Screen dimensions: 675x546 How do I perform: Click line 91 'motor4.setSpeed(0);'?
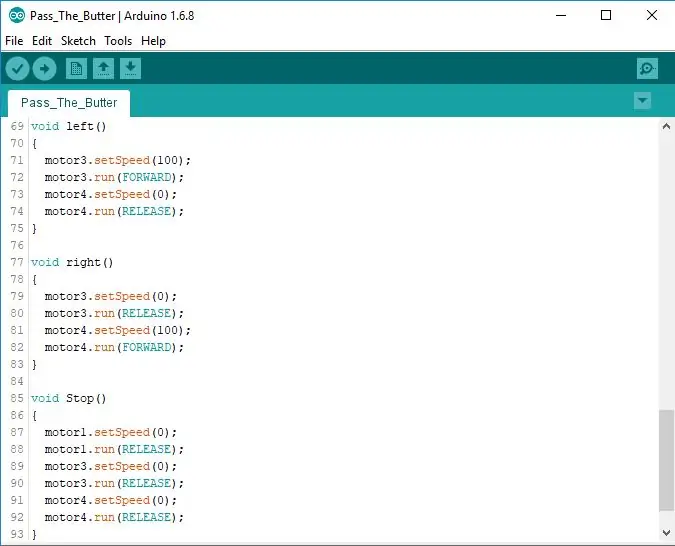click(x=111, y=500)
